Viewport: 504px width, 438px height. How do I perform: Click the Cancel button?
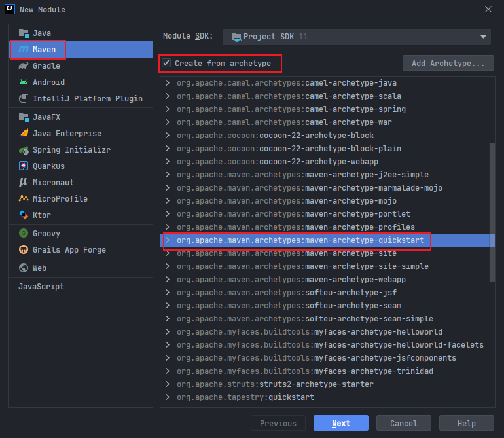click(404, 423)
